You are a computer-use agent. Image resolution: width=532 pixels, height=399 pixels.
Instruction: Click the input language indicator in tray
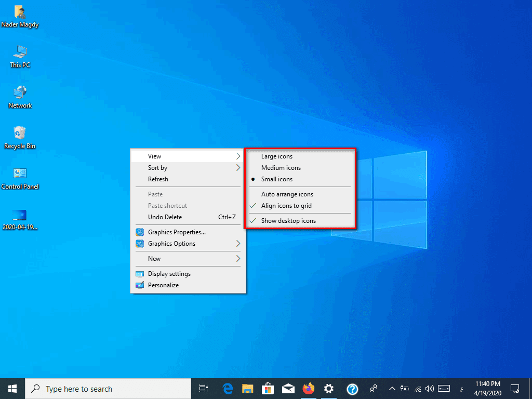[x=462, y=390]
